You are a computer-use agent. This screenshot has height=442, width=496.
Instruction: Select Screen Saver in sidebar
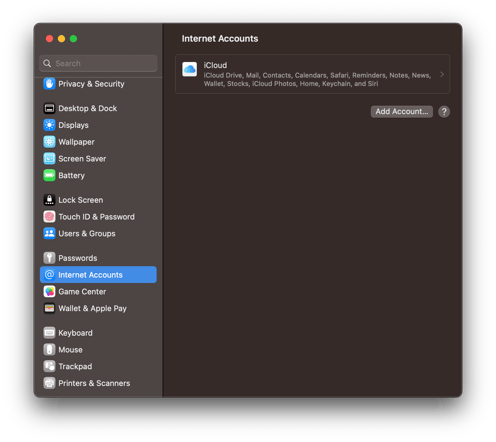coord(82,159)
